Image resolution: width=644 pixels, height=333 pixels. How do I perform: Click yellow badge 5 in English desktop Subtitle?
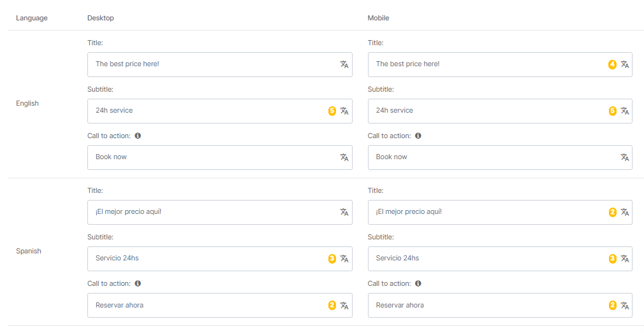(x=332, y=111)
